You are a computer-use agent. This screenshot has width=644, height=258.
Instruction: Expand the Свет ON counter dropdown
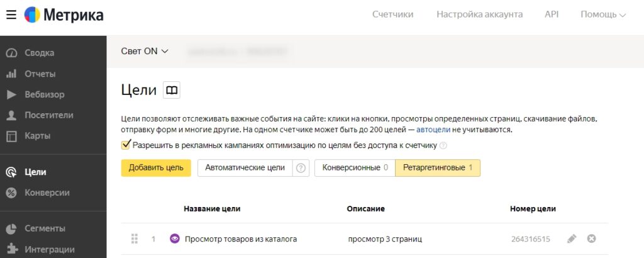(x=145, y=51)
